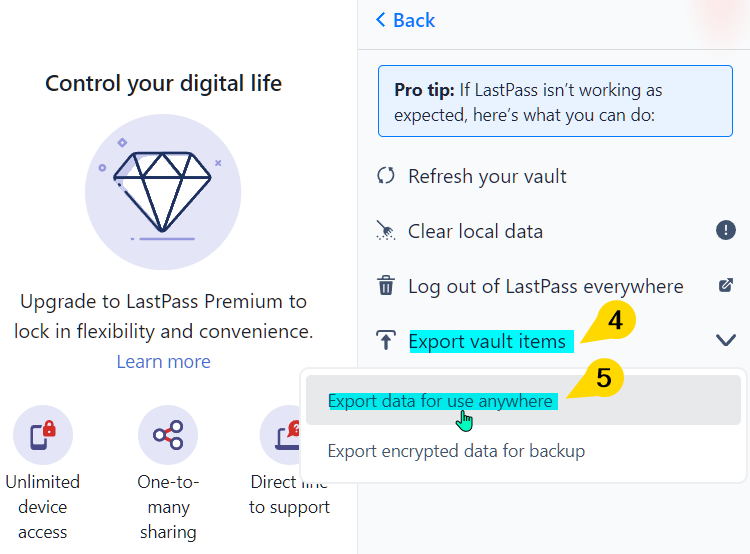Expand the Export vault items row
Image resolution: width=750 pixels, height=554 pixels.
click(x=556, y=341)
